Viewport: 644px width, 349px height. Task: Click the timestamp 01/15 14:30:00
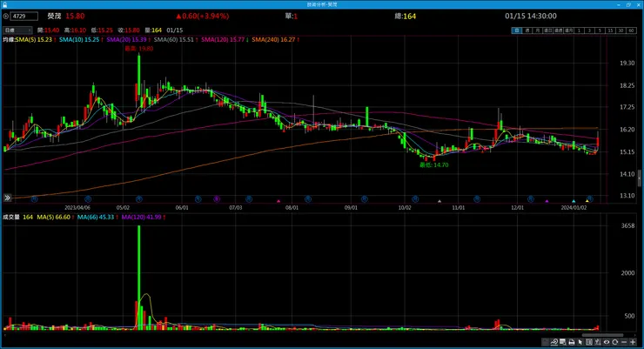pos(531,16)
